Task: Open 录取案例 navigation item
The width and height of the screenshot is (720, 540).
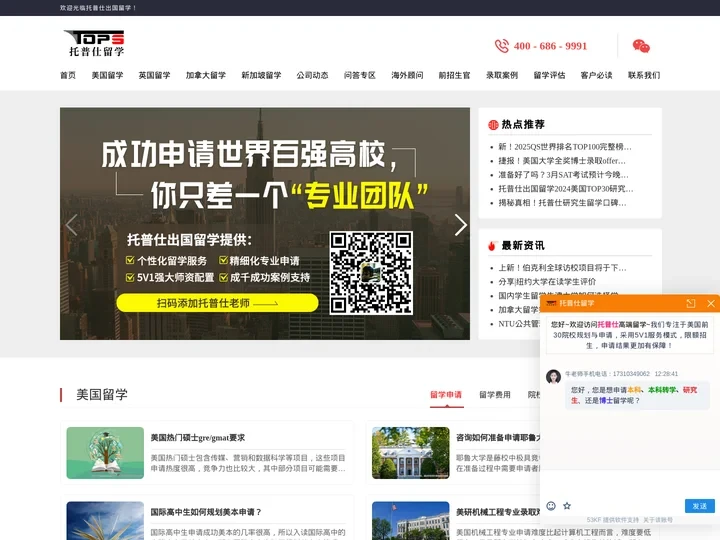Action: tap(502, 75)
